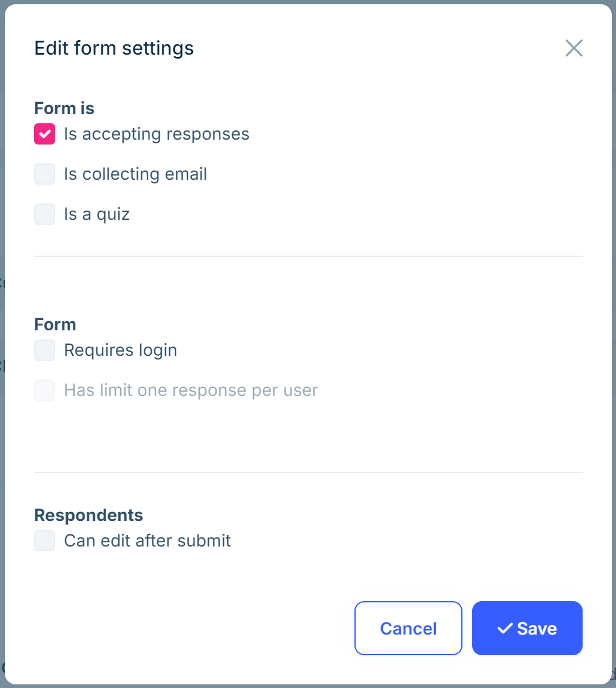Dismiss the dialog using the X icon
This screenshot has height=688, width=616.
point(574,48)
